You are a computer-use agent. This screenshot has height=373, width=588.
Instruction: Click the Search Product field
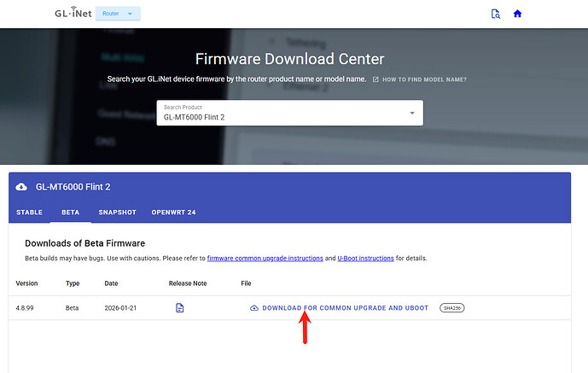click(x=290, y=113)
